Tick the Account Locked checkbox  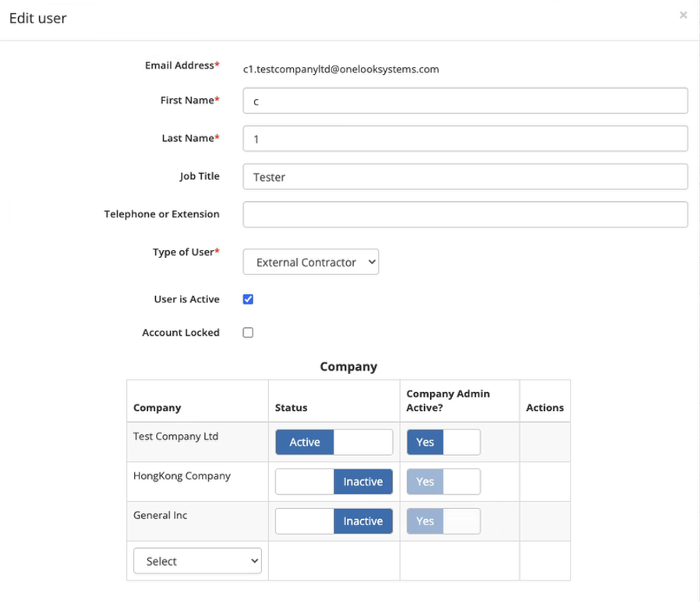pos(248,333)
